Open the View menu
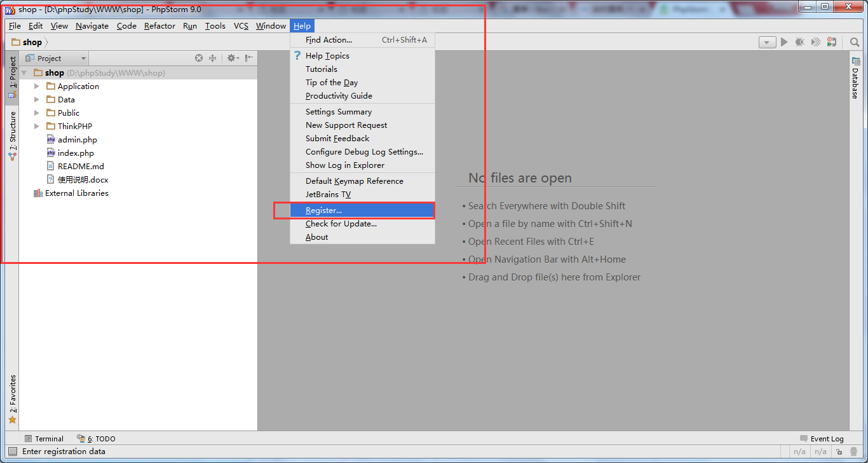 click(59, 25)
